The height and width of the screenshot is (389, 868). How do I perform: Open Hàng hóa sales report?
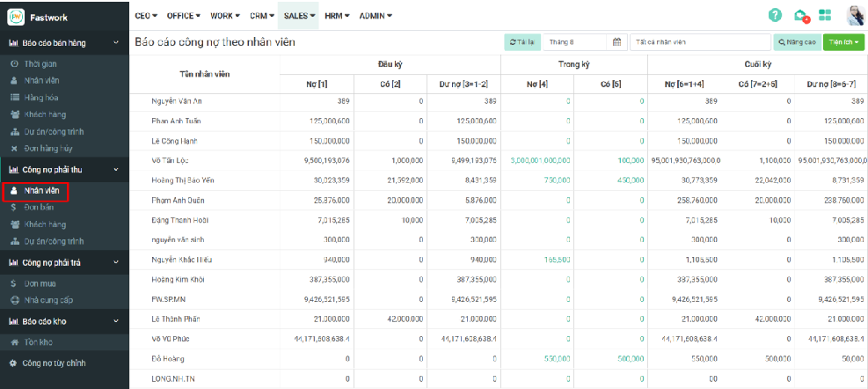(x=40, y=98)
